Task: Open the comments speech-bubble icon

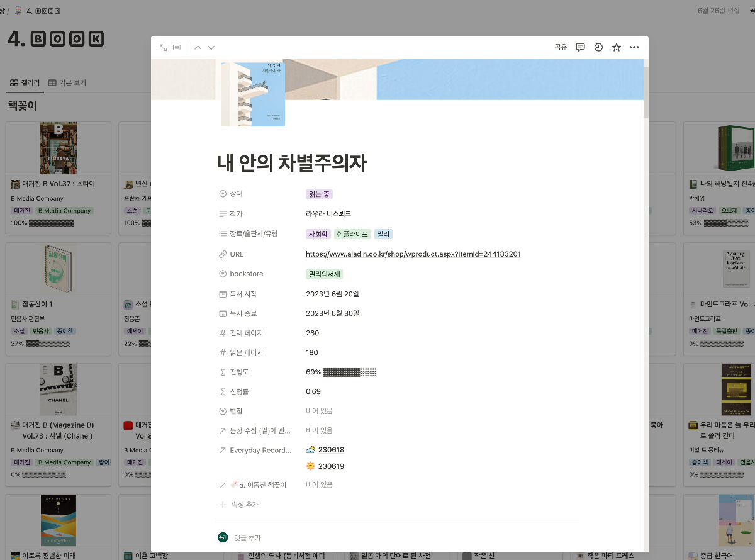Action: tap(580, 47)
